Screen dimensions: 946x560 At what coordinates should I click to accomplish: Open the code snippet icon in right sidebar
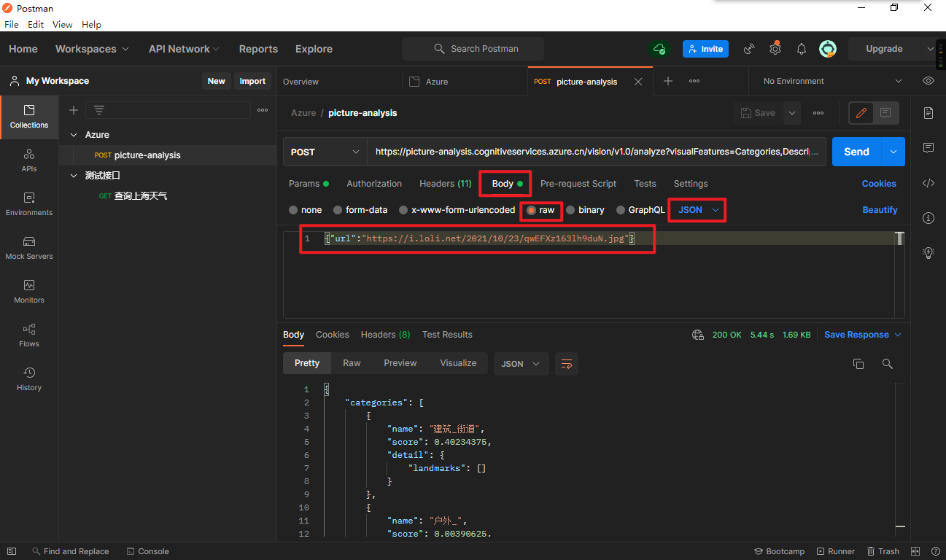click(x=928, y=183)
